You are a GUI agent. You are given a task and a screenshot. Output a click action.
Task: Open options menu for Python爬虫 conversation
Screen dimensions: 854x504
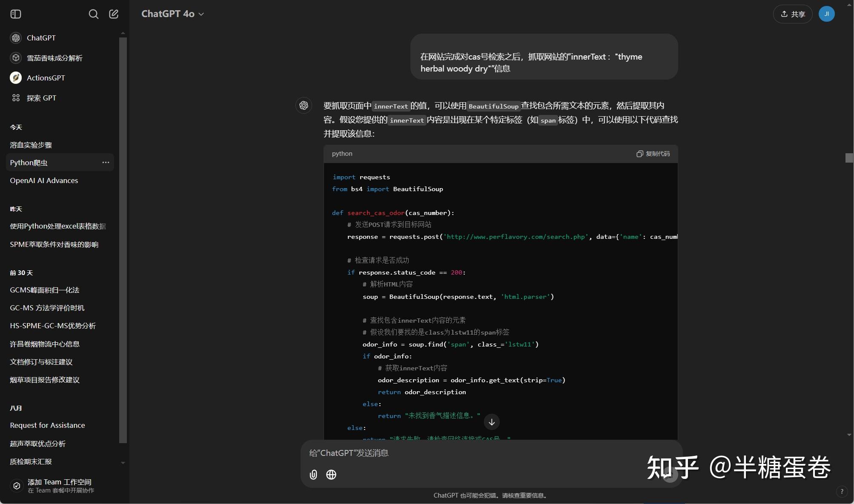click(106, 162)
